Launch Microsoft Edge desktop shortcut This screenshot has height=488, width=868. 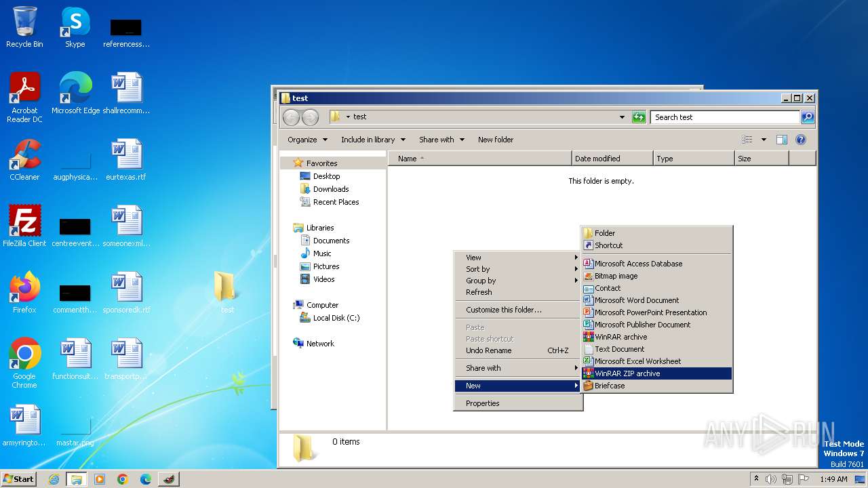[x=75, y=94]
